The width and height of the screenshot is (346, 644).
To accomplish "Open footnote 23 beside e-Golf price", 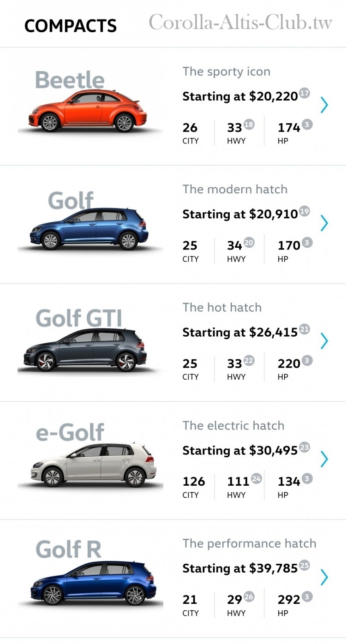I will point(304,447).
